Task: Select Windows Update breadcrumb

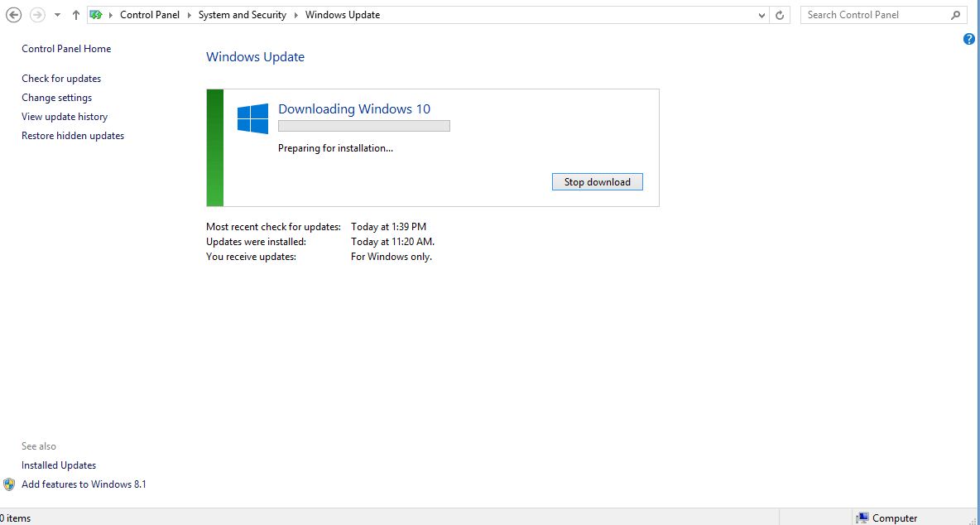Action: (343, 15)
